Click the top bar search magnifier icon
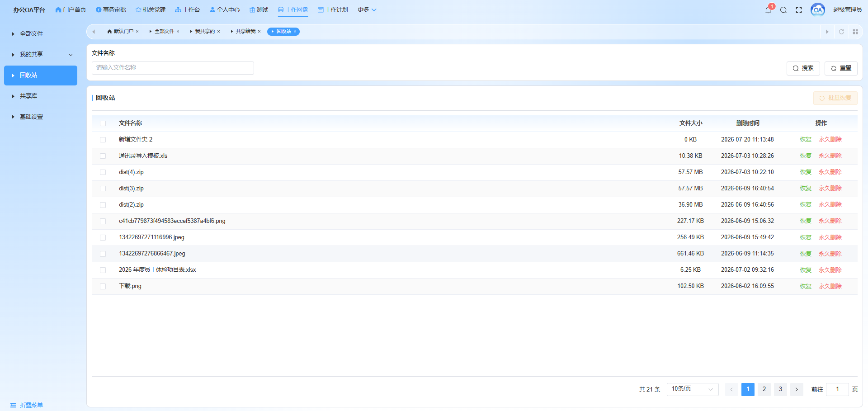This screenshot has width=868, height=411. coord(783,10)
